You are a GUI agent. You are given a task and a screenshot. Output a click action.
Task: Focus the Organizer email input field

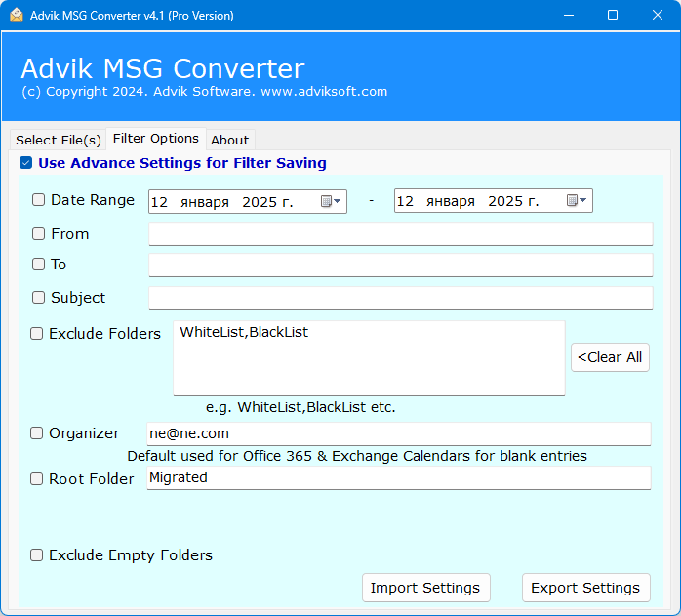pos(398,433)
